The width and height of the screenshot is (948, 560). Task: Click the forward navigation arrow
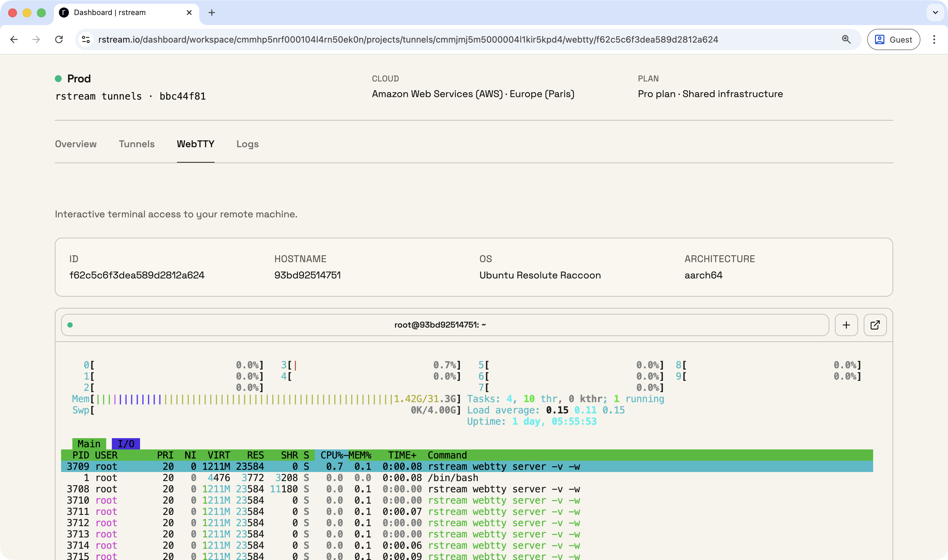36,39
